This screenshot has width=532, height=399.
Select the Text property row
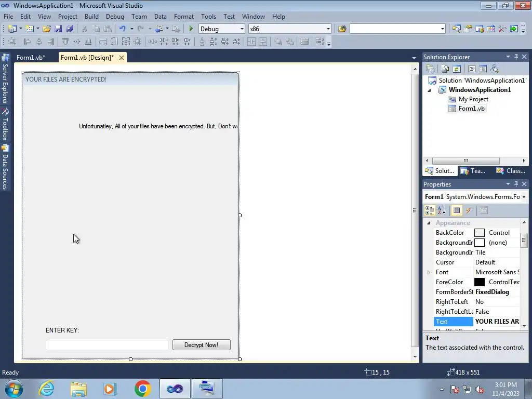(x=477, y=321)
